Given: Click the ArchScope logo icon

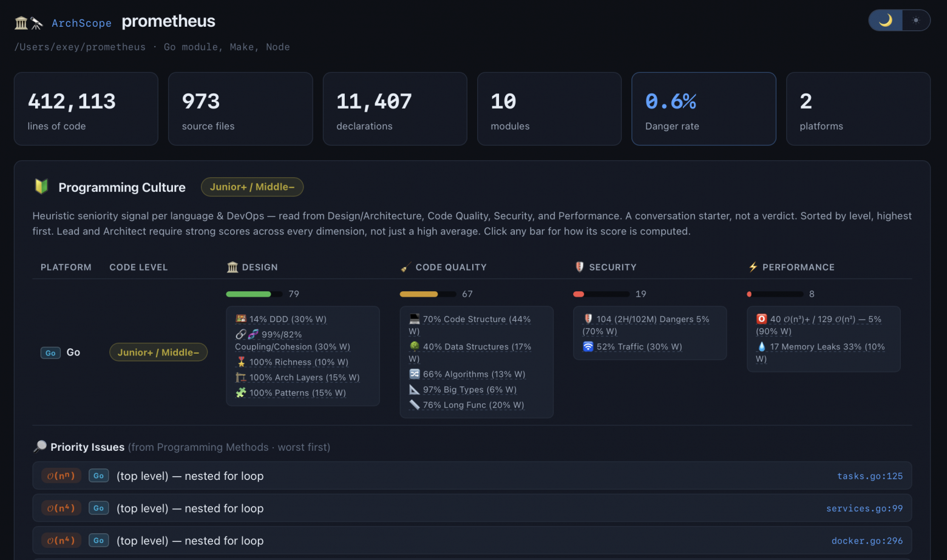Looking at the screenshot, I should (x=29, y=23).
